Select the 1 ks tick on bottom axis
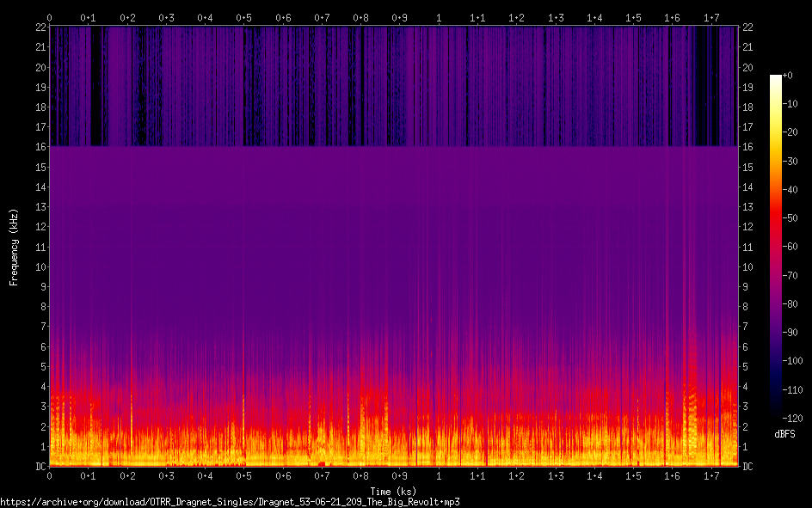 pos(440,475)
